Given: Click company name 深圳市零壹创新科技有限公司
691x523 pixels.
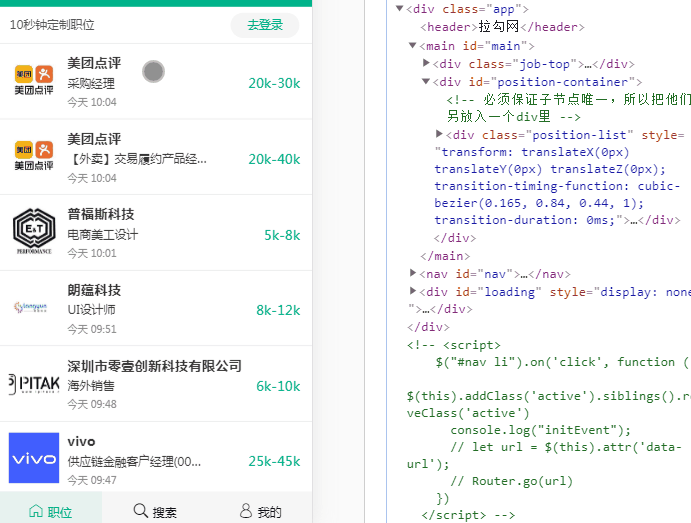Looking at the screenshot, I should (154, 366).
